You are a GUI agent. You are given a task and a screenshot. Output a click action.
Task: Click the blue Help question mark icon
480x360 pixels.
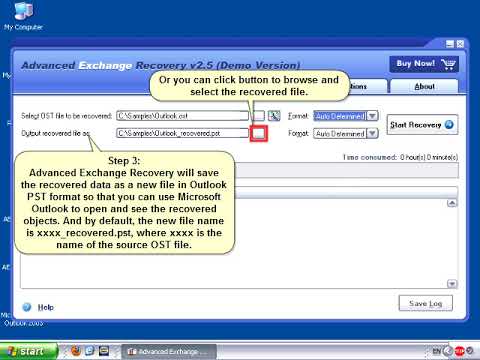[x=27, y=307]
